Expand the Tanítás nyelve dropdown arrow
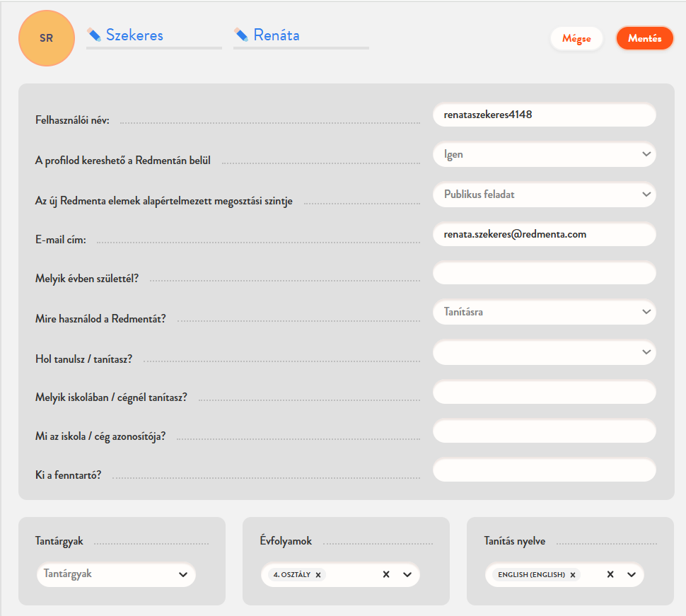This screenshot has width=686, height=616. tap(632, 574)
